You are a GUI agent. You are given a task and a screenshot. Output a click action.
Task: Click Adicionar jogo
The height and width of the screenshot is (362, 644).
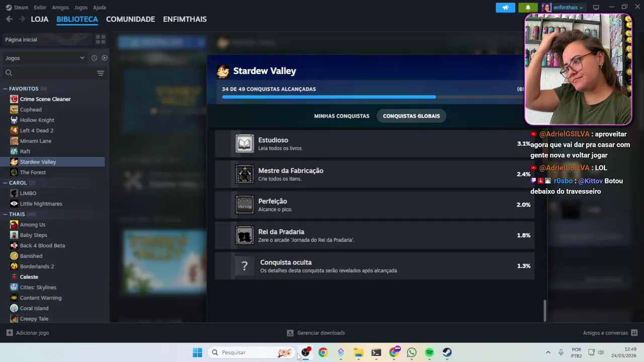point(28,333)
